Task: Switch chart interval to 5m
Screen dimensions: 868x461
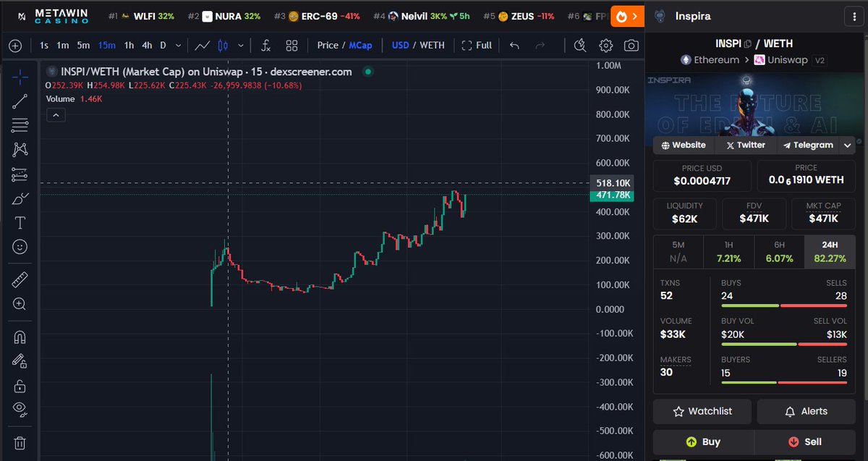Action: pos(84,45)
